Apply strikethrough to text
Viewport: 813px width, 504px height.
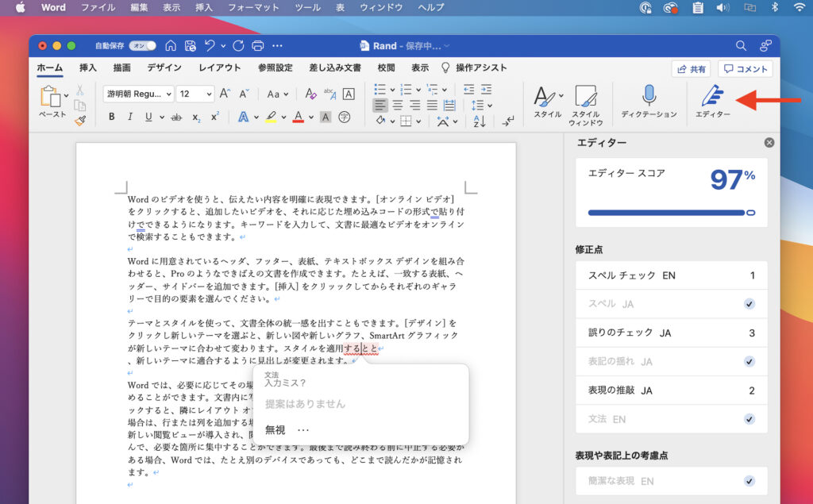[x=176, y=117]
